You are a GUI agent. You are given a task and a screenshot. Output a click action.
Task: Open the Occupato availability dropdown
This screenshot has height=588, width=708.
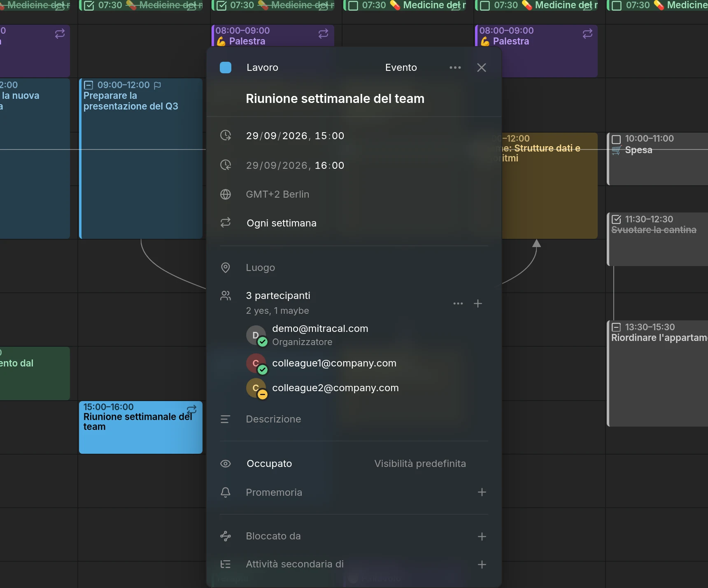[x=269, y=464]
